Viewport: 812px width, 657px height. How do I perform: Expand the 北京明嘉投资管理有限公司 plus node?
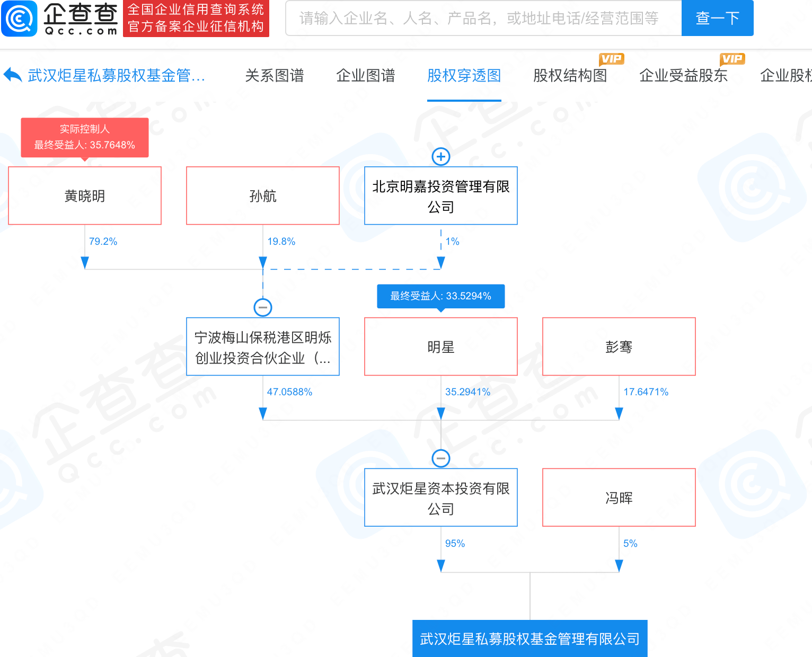(x=441, y=156)
